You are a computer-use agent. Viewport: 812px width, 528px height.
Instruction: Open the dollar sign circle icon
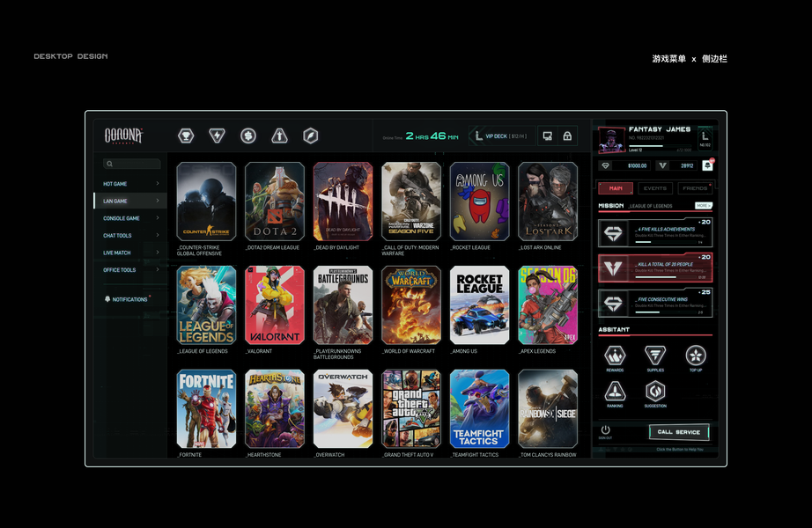click(x=248, y=136)
